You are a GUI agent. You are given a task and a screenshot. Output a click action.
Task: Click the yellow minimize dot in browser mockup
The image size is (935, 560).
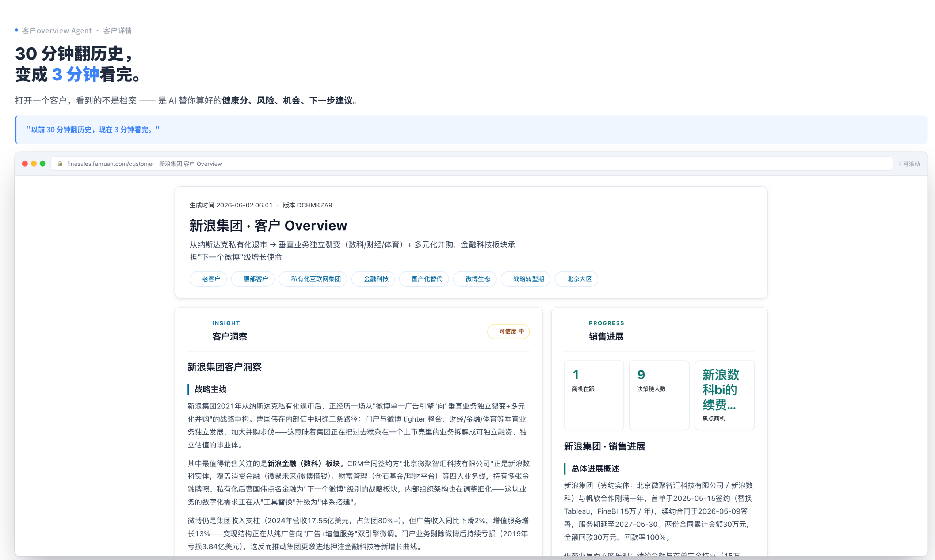34,164
